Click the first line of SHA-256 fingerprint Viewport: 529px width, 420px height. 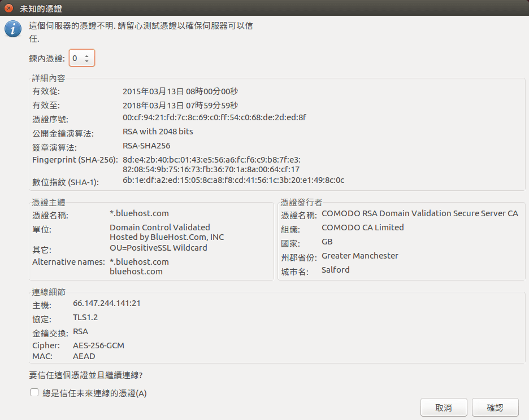pyautogui.click(x=211, y=159)
